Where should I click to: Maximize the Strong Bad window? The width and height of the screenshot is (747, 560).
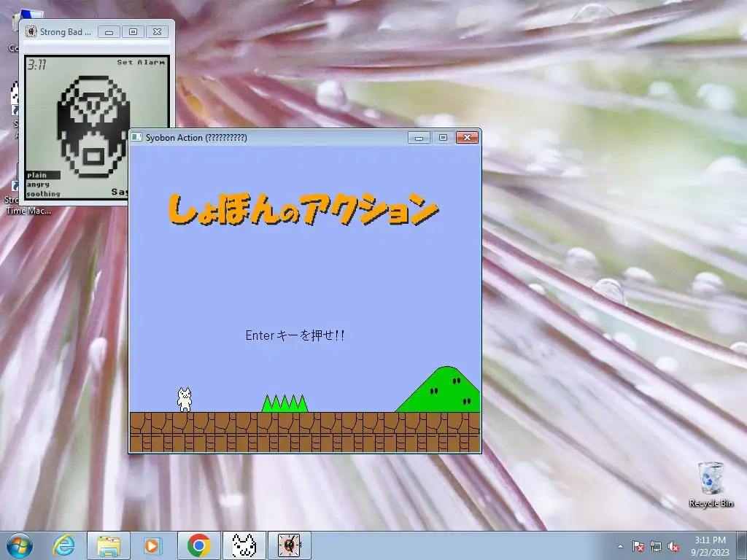pyautogui.click(x=133, y=32)
